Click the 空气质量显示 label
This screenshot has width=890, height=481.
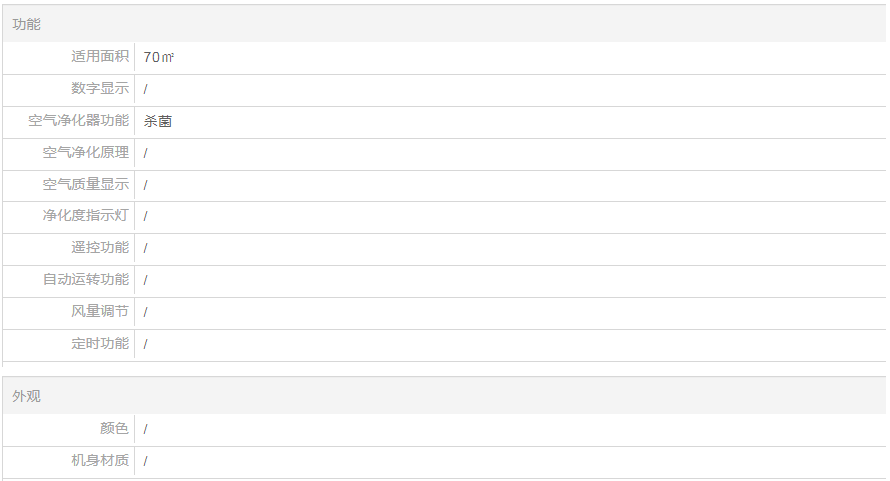pyautogui.click(x=85, y=185)
